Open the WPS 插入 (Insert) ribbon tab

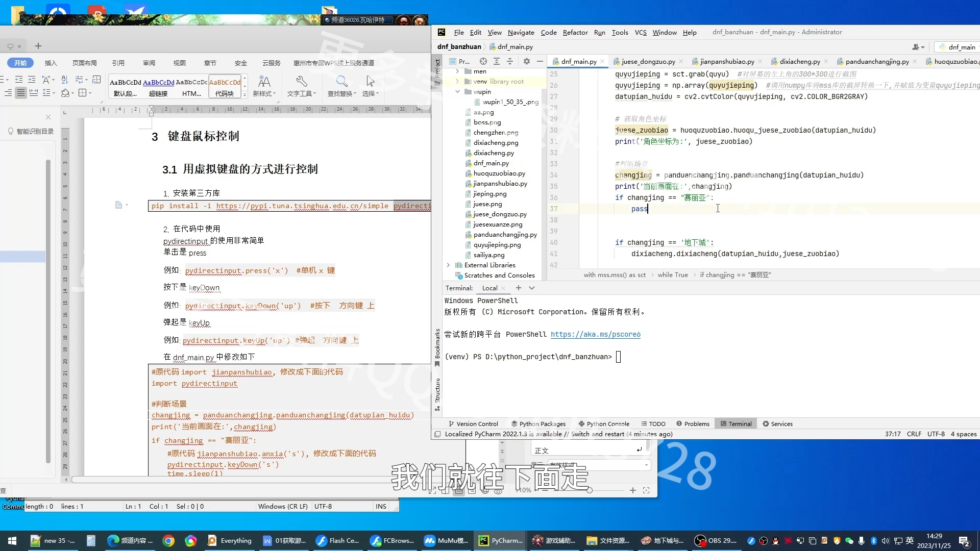tap(51, 63)
